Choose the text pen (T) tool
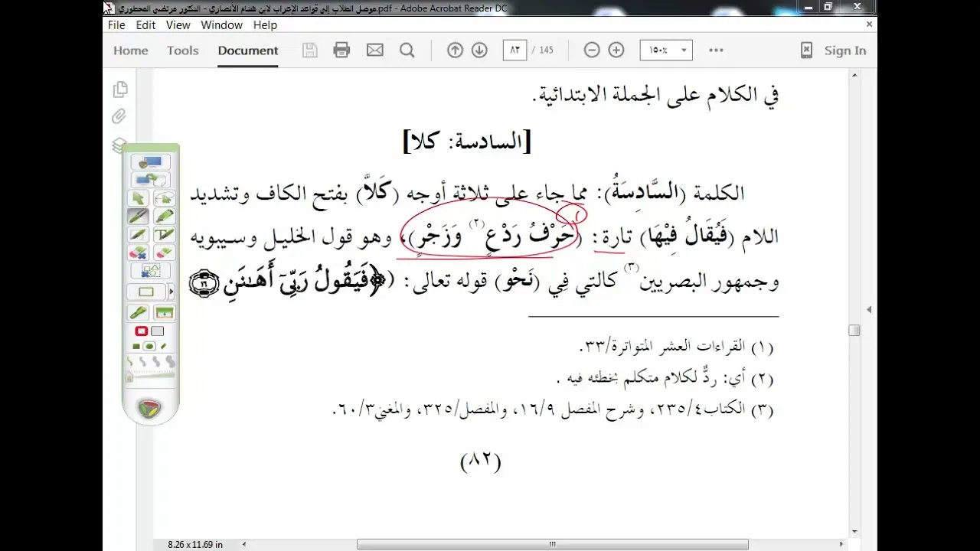The height and width of the screenshot is (551, 980). (165, 234)
